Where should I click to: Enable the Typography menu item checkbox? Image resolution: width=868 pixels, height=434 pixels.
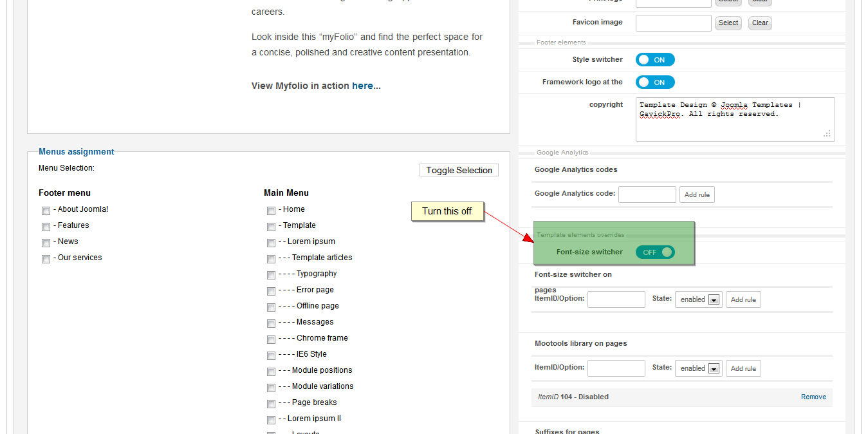pos(271,275)
